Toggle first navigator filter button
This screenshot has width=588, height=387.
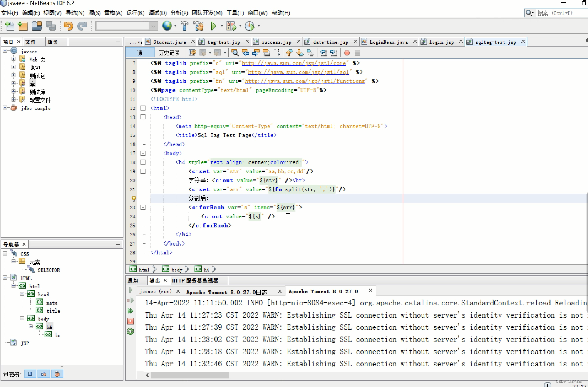pyautogui.click(x=30, y=374)
